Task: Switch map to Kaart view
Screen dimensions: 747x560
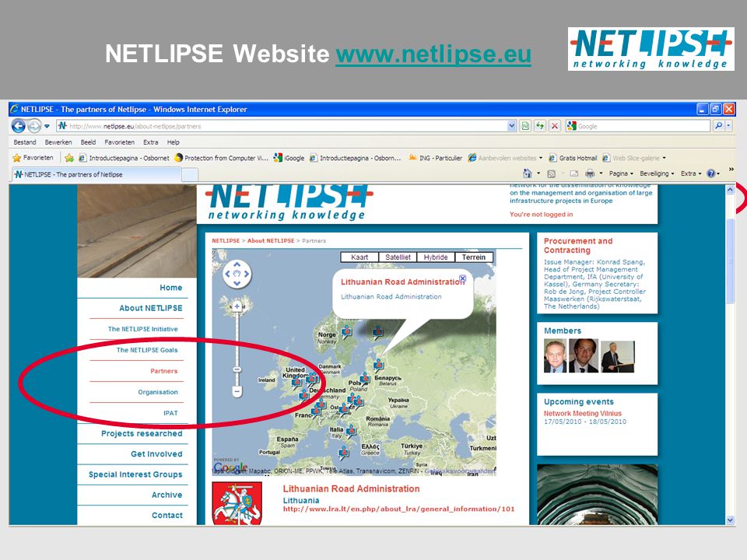Action: point(359,257)
